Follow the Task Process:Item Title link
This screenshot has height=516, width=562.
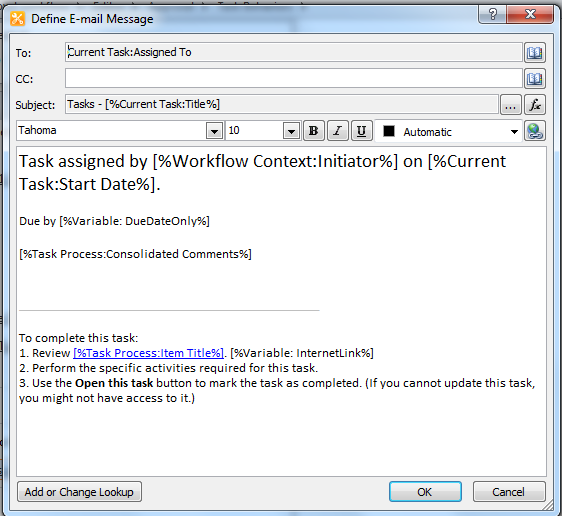point(148,353)
